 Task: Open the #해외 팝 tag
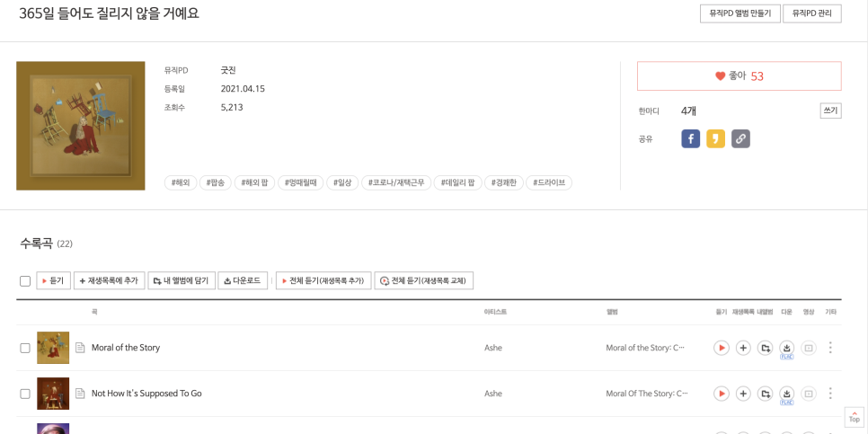coord(254,182)
